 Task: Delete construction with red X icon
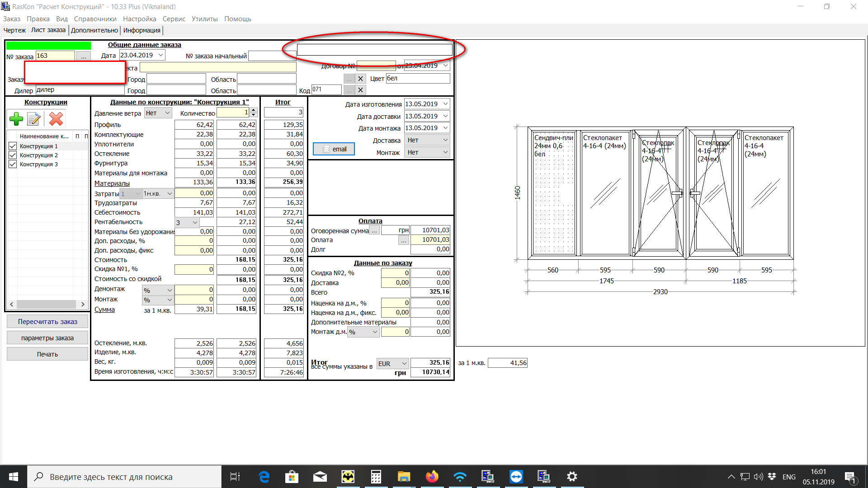coord(56,119)
